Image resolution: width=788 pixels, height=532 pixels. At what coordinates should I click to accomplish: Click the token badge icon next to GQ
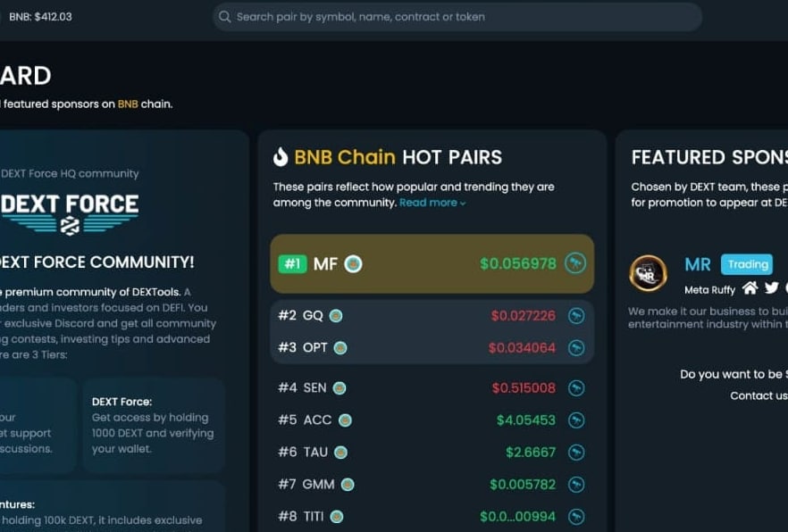point(336,316)
